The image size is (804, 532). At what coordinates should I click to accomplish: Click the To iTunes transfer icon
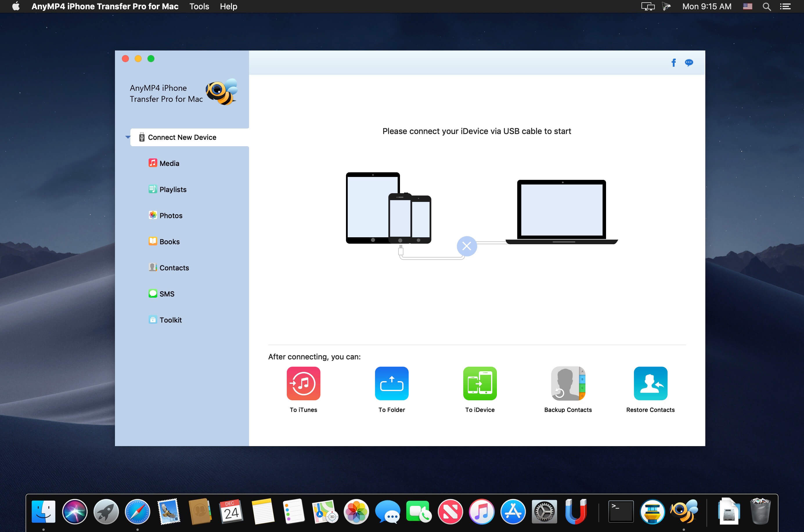click(303, 383)
